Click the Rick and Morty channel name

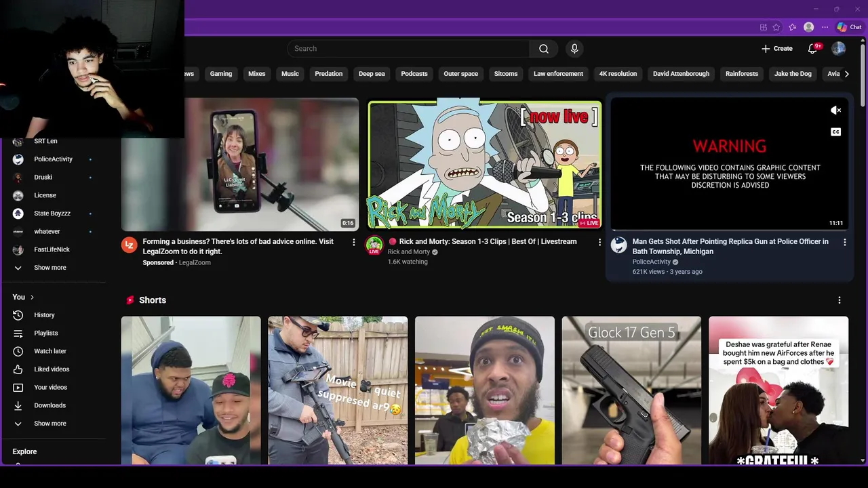click(x=409, y=252)
